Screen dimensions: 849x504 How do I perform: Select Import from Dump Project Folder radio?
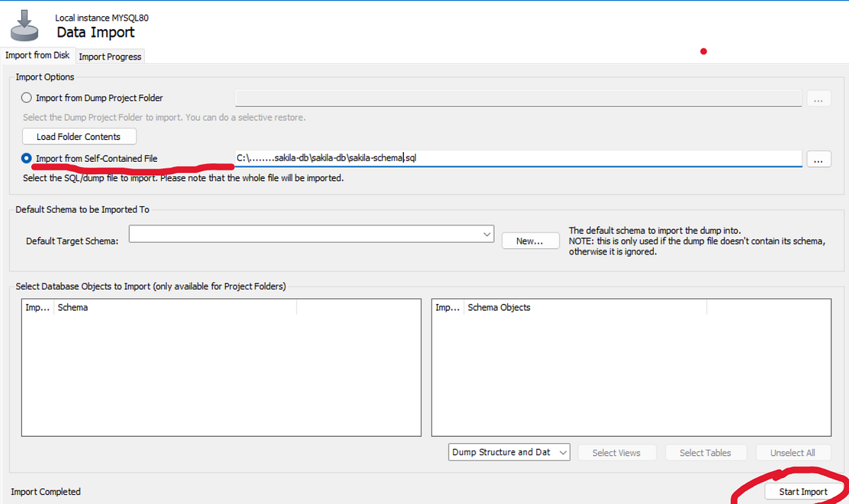pyautogui.click(x=27, y=98)
